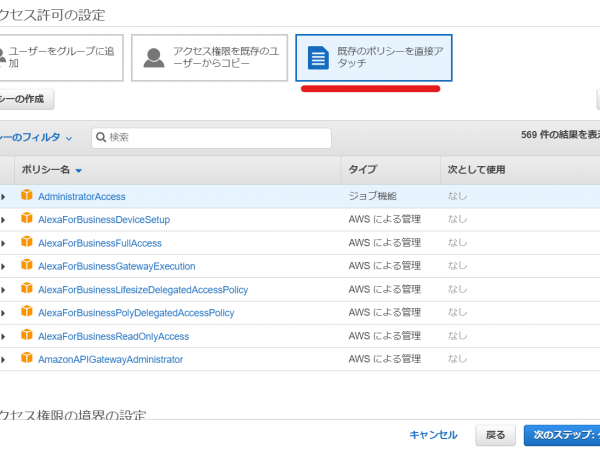Open the AlexaForBusinessLifesizeDelegatedAccessPolicy link

pyautogui.click(x=143, y=290)
